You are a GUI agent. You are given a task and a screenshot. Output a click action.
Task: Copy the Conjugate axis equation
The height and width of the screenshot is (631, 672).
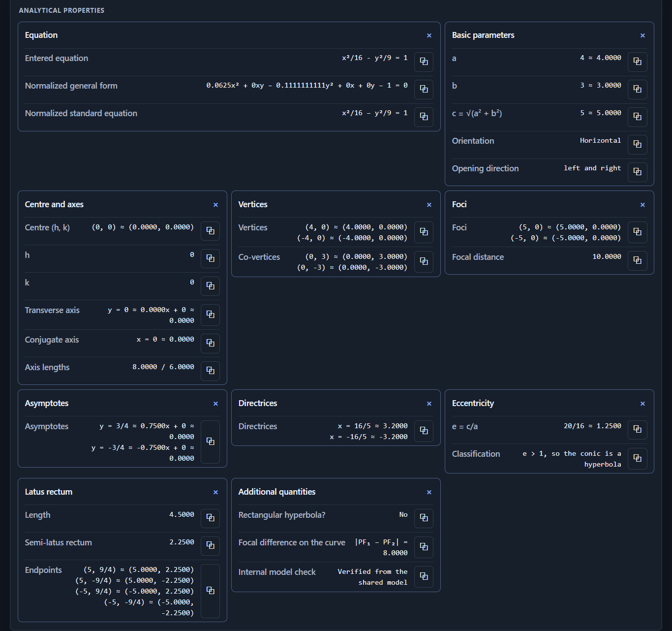click(x=210, y=344)
